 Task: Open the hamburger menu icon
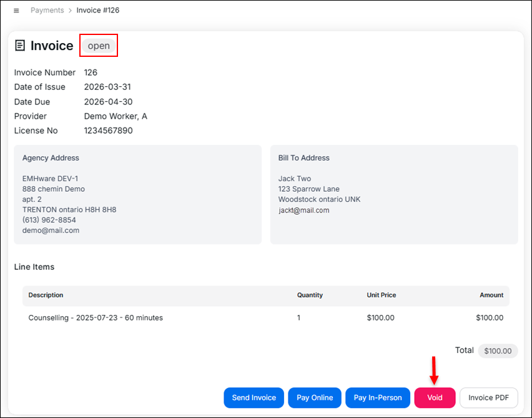coord(16,11)
